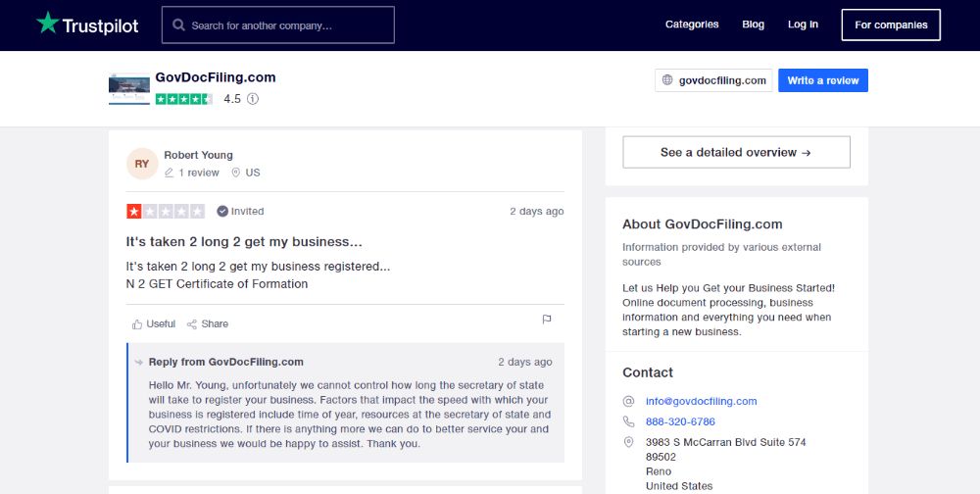Click the location pin beside US
Screen dimensions: 980x494
pyautogui.click(x=235, y=173)
